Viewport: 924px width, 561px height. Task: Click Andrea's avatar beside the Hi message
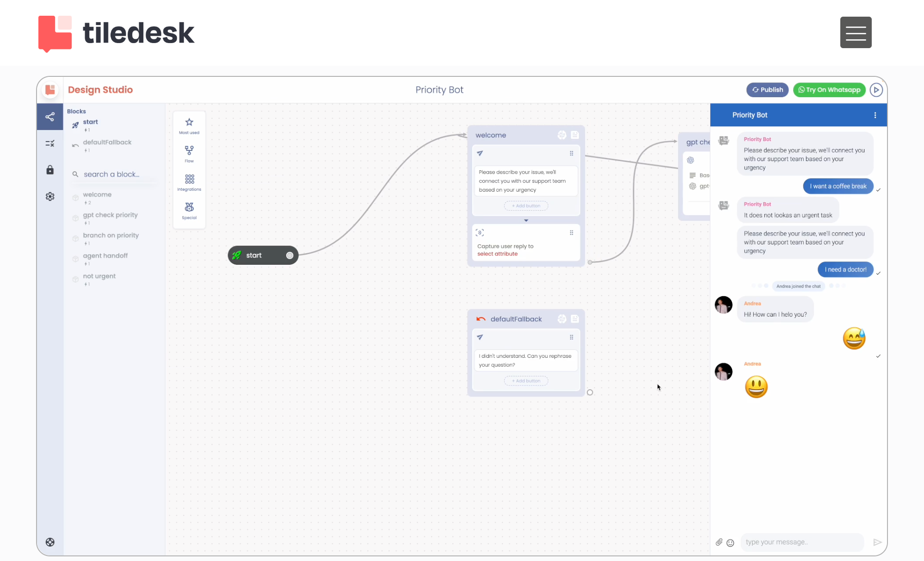coord(723,305)
